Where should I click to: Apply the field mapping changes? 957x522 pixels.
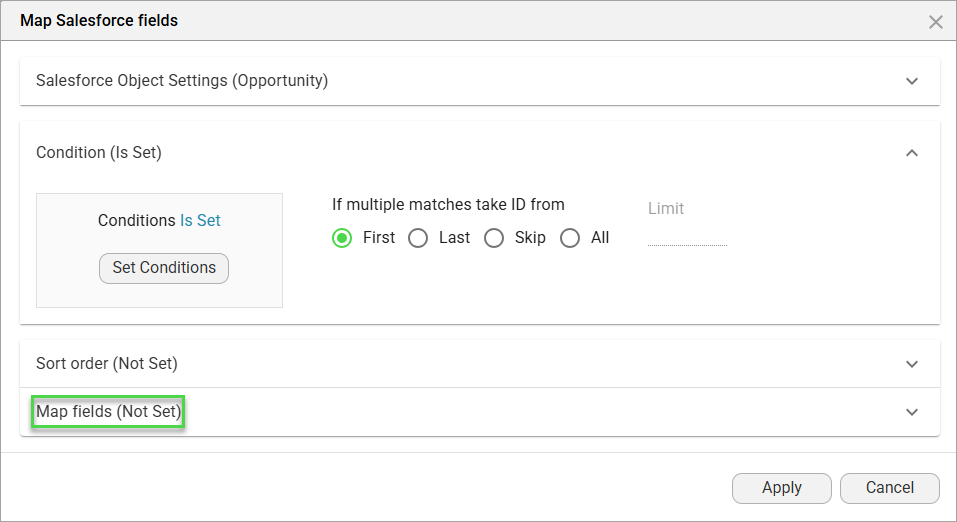781,488
